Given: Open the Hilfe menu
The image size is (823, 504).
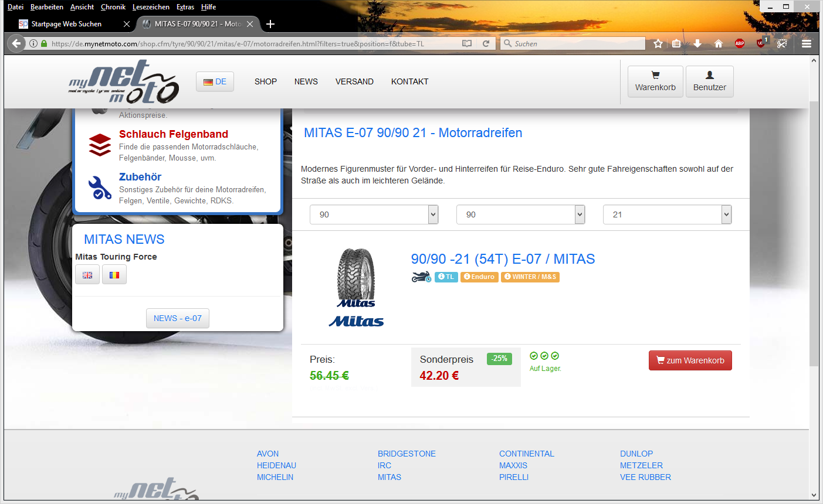Looking at the screenshot, I should [208, 7].
